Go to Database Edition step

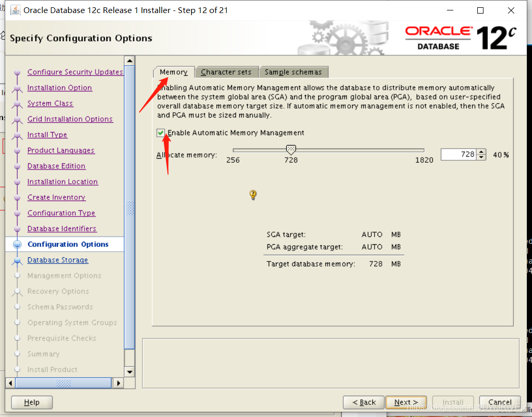(56, 166)
